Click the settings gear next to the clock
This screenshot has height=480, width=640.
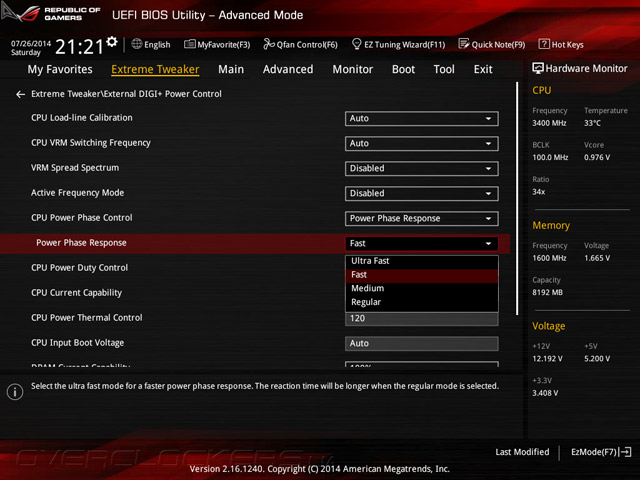112,42
